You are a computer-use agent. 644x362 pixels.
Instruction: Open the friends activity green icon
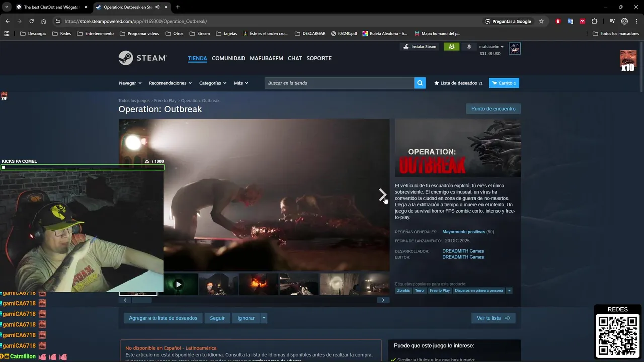451,47
